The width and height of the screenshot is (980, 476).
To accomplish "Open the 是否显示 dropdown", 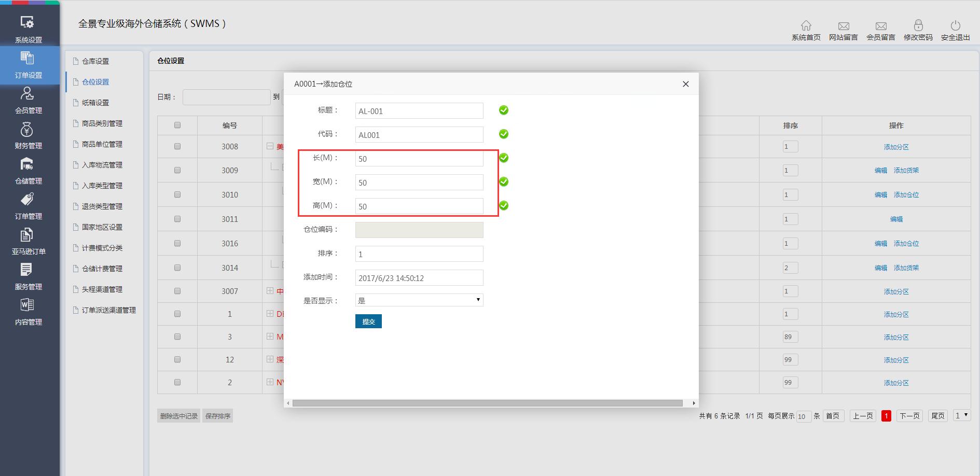I will tap(419, 300).
